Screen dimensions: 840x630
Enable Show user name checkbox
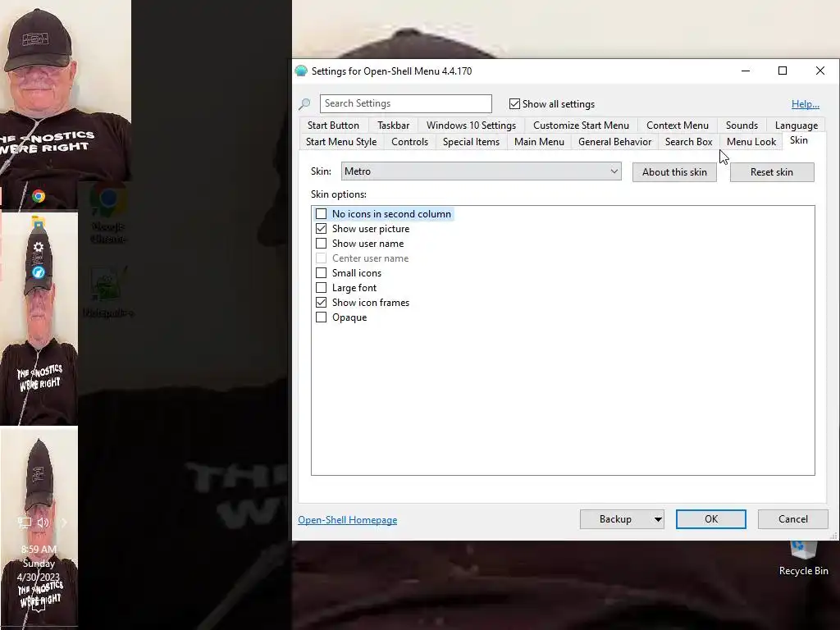click(321, 243)
